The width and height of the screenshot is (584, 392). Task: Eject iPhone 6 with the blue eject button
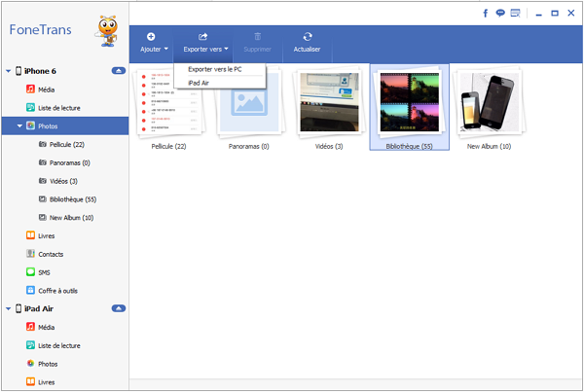tap(119, 71)
